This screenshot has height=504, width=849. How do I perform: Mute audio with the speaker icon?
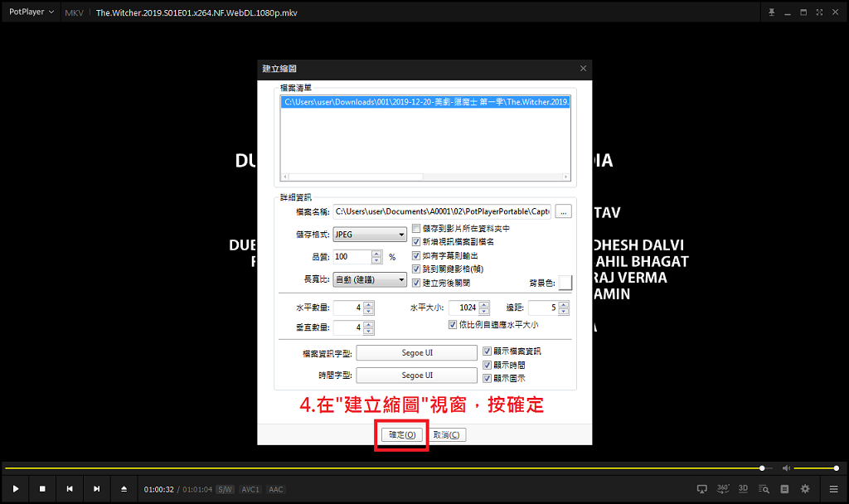pos(786,468)
